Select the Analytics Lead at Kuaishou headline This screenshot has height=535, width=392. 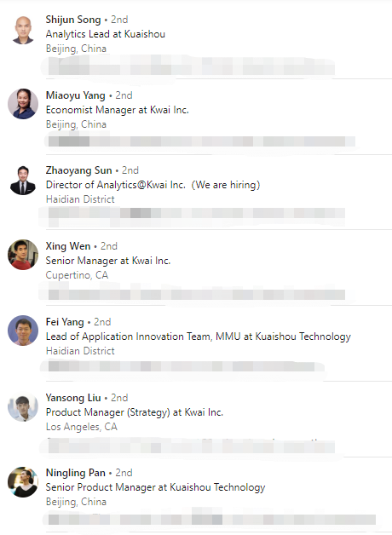(106, 34)
